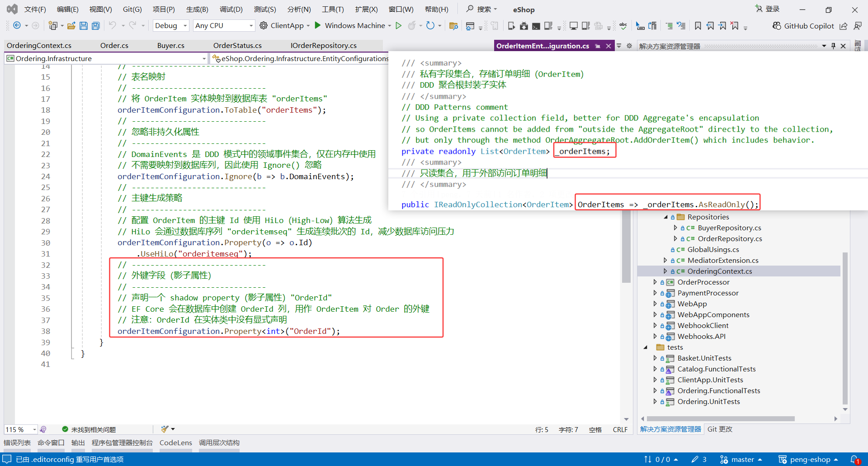Click the uncomment selected lines icon
Screen dimensions: 868x466
pyautogui.click(x=681, y=26)
